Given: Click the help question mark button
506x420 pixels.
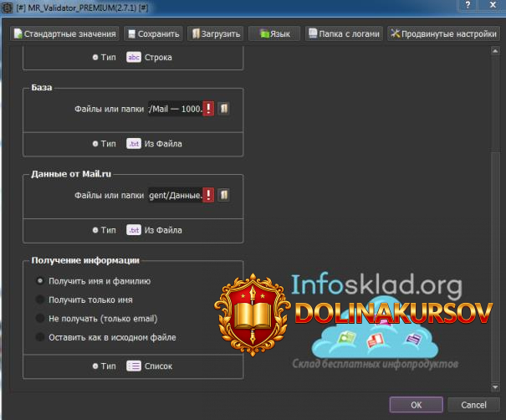Looking at the screenshot, I should click(x=468, y=5).
